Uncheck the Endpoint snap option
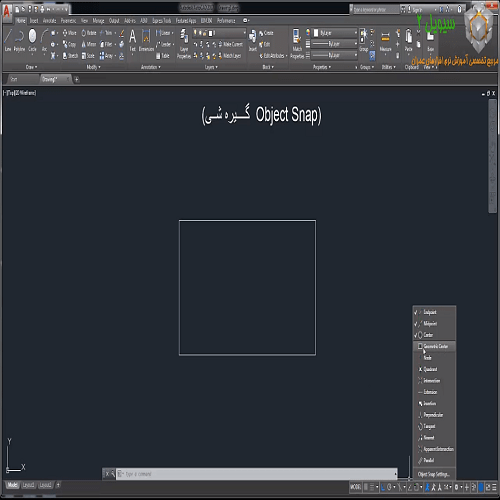 pos(434,312)
